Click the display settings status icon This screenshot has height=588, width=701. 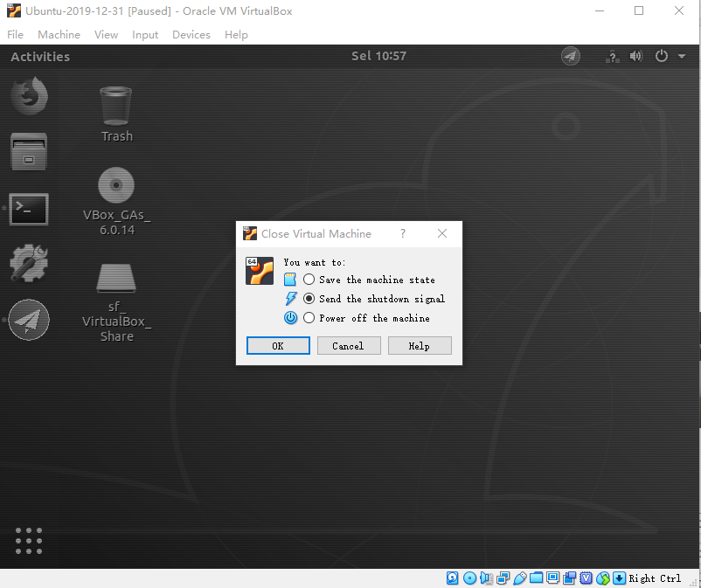[x=552, y=578]
